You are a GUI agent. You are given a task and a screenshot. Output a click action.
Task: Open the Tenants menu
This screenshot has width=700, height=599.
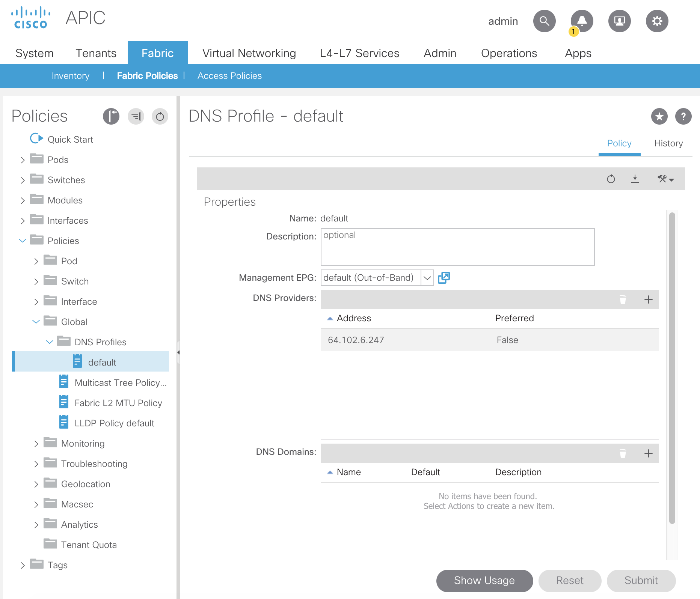(x=96, y=53)
